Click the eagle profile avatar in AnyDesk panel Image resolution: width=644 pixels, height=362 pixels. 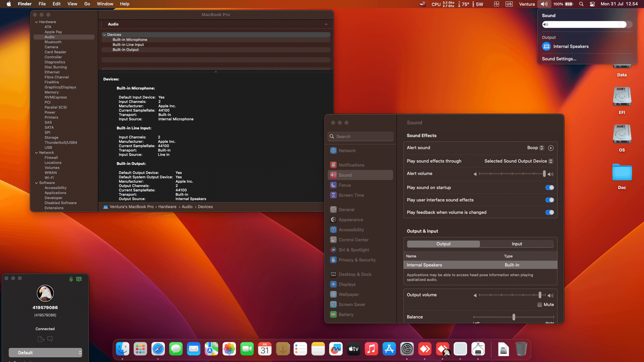[x=45, y=293]
